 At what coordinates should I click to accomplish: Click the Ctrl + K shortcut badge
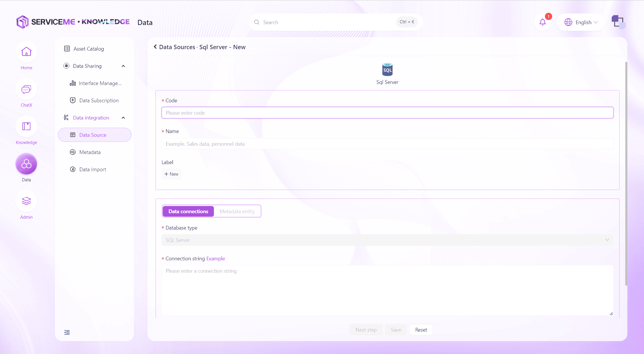pos(407,22)
